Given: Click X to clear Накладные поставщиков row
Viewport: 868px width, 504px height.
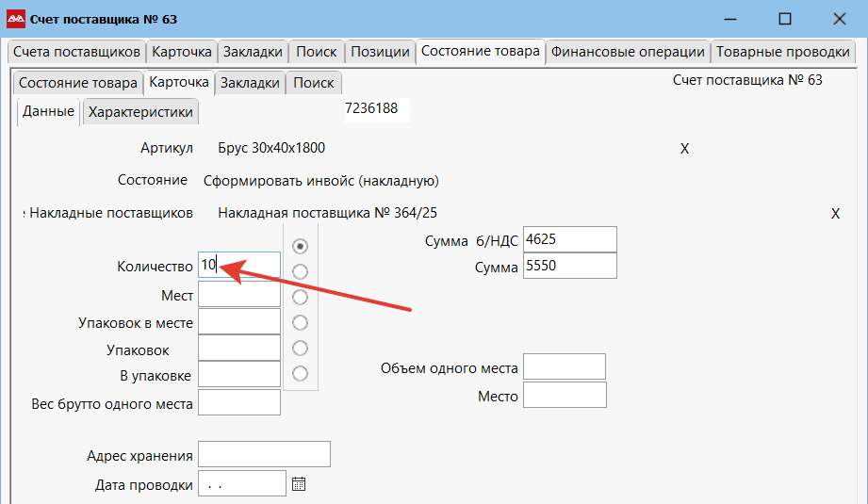Looking at the screenshot, I should [x=835, y=214].
